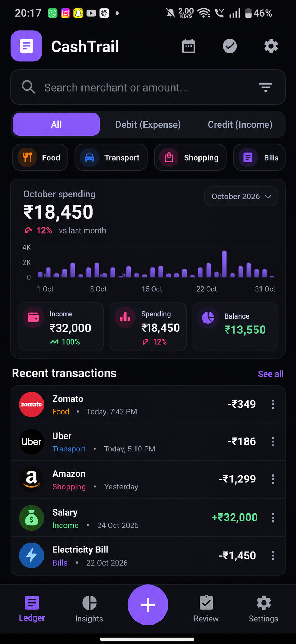The image size is (296, 644).
Task: Open the calendar icon in header
Action: pyautogui.click(x=189, y=46)
